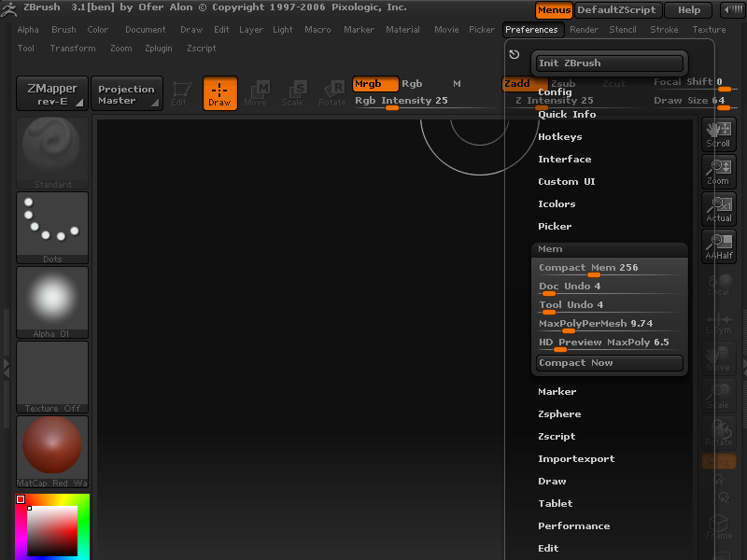The image size is (747, 560).
Task: Pick a shade in the color picker square
Action: [x=52, y=531]
